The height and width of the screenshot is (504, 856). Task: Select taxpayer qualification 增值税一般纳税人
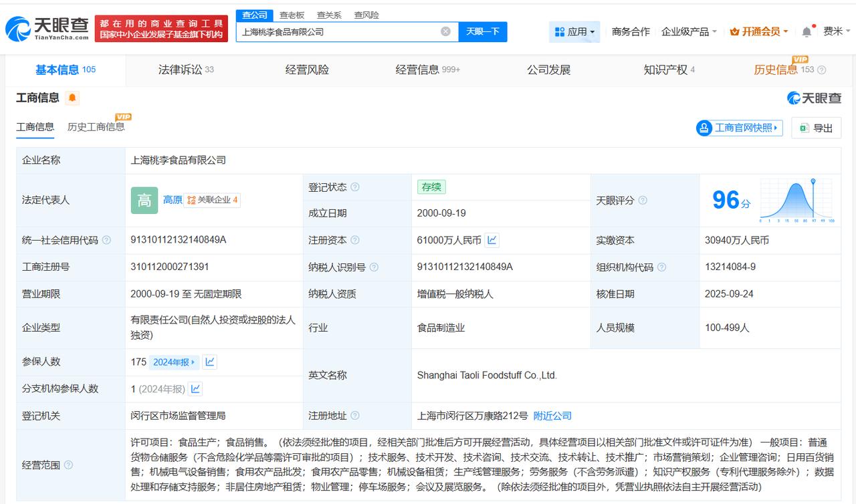point(455,294)
